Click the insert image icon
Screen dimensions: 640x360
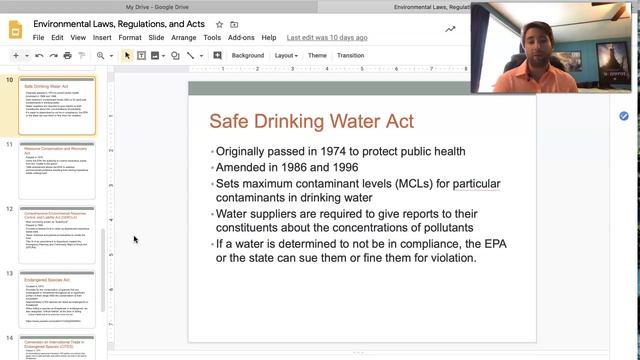(x=155, y=56)
